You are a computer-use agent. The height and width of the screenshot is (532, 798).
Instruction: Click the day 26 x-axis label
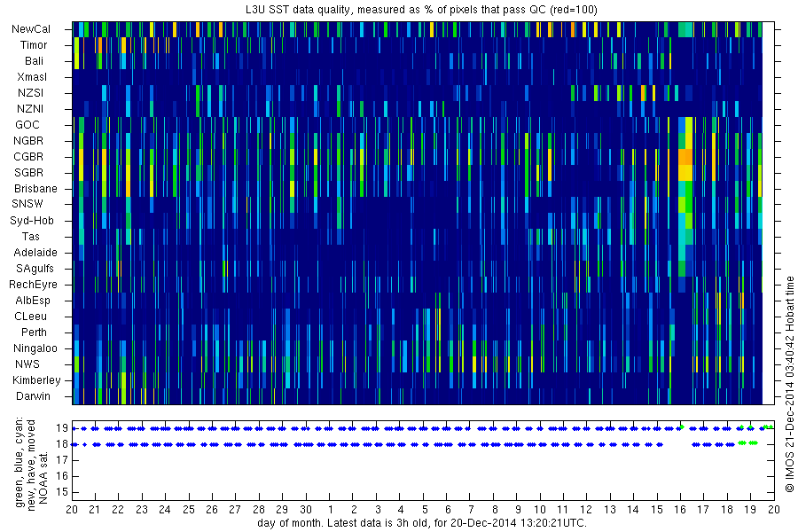click(212, 509)
